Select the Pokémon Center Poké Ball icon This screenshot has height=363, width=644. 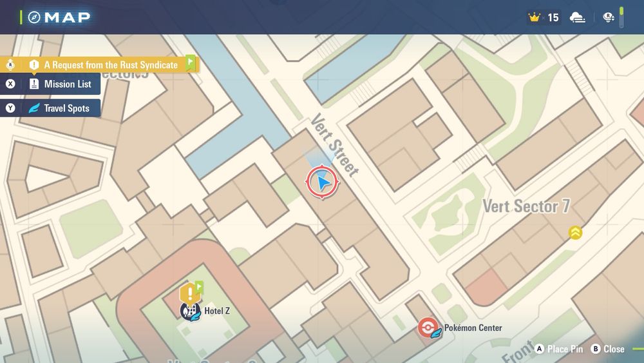[428, 328]
